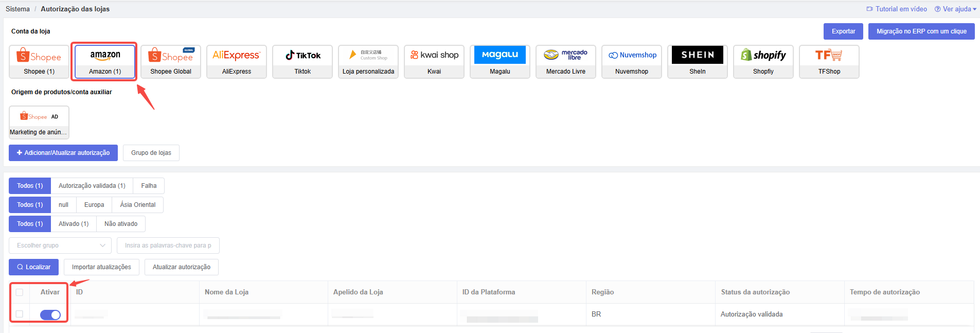Start Migração no ERP com um clique
Screen dimensions: 980x333
coord(921,31)
